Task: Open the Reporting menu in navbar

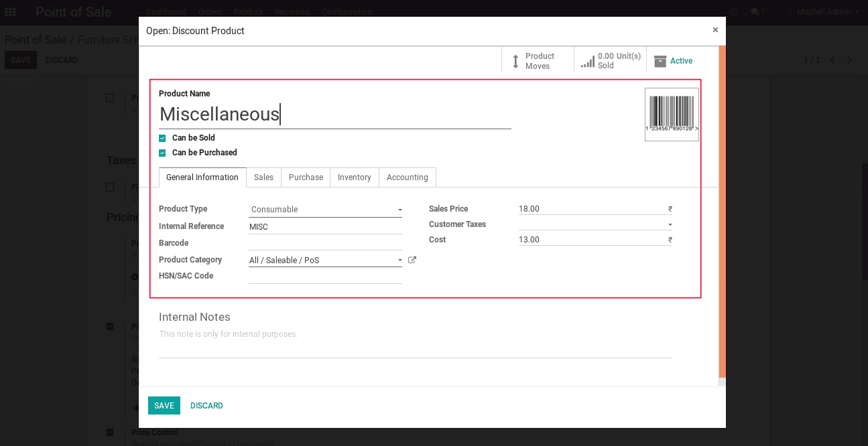Action: 292,12
